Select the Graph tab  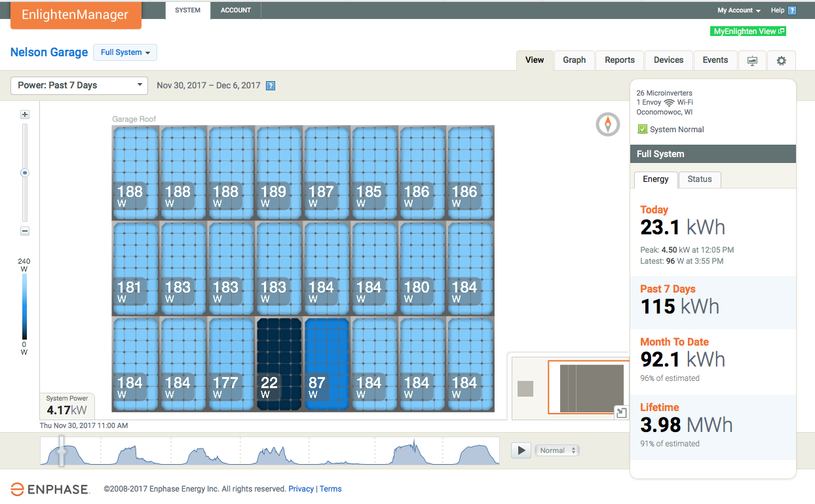point(575,60)
